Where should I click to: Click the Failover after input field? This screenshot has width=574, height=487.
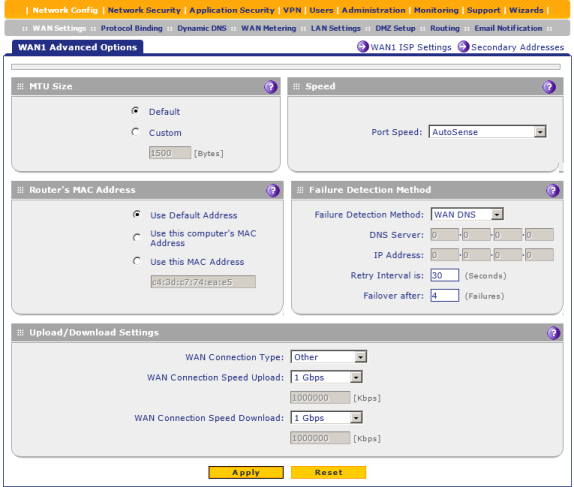tap(444, 295)
